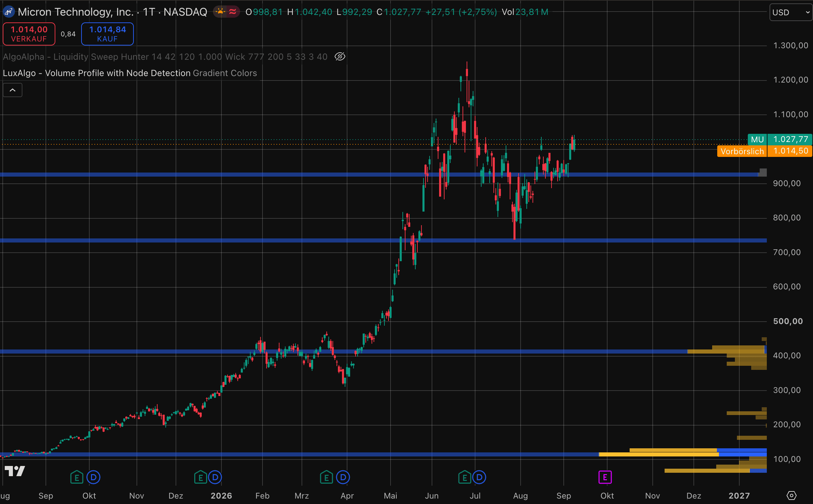Viewport: 813px width, 504px height.
Task: Open earnings marker E near late June 2026
Action: pos(465,477)
